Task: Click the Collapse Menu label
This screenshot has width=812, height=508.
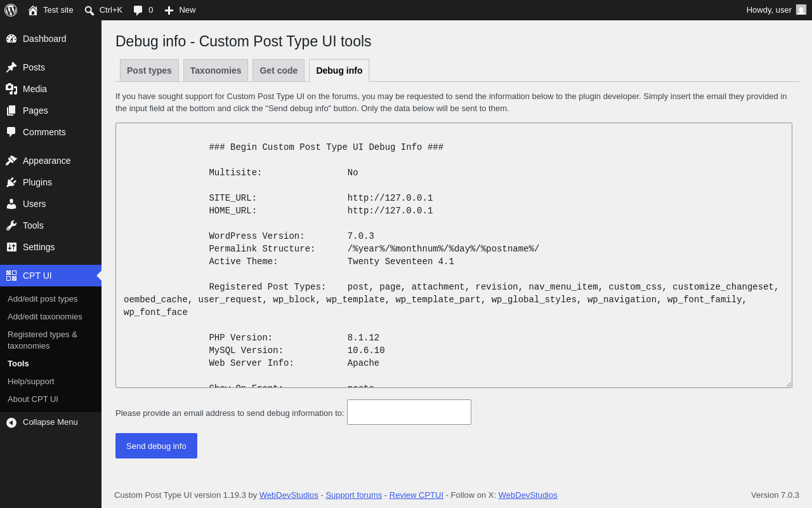Action: click(x=50, y=422)
